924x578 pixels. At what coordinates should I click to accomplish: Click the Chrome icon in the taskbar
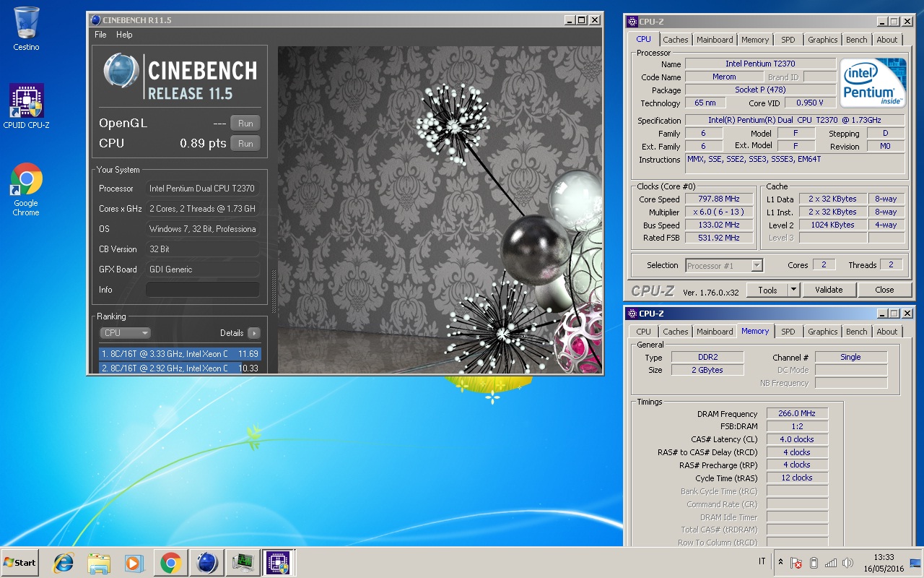pos(170,563)
